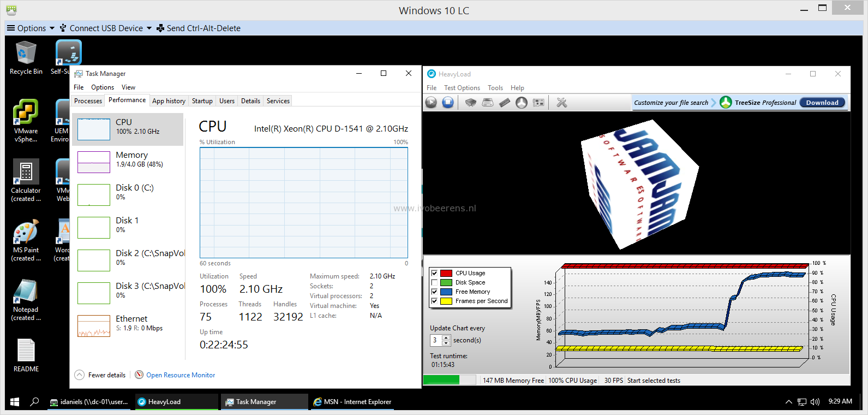
Task: Click TreeSize Professional logo icon
Action: coord(726,102)
